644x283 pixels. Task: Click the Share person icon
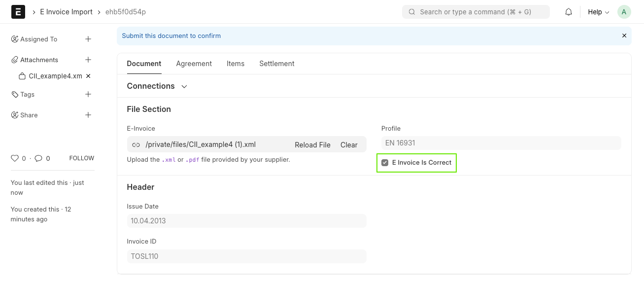[x=15, y=115]
